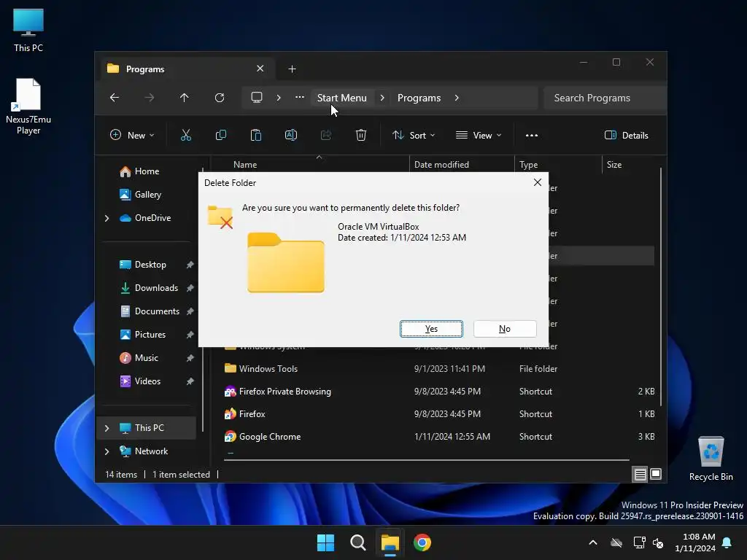Open the Windows Start button
747x560 pixels.
click(x=326, y=542)
